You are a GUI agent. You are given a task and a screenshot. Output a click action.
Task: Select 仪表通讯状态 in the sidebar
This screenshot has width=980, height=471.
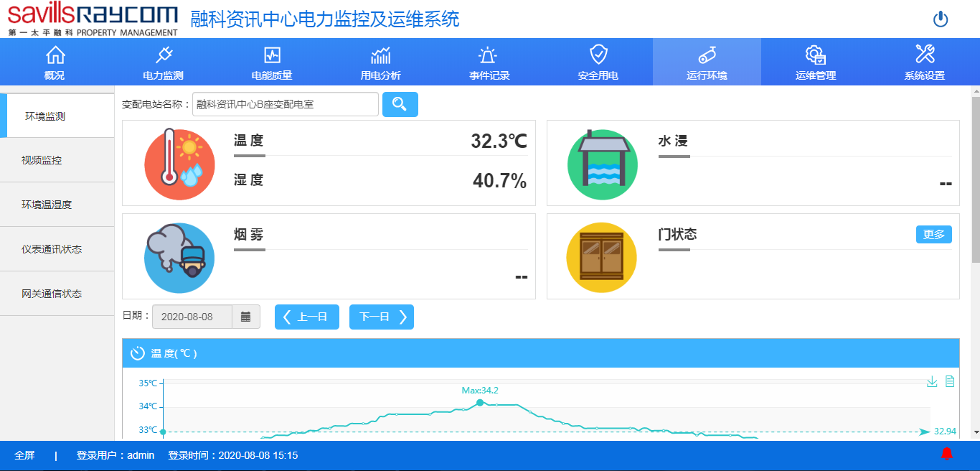[x=57, y=249]
